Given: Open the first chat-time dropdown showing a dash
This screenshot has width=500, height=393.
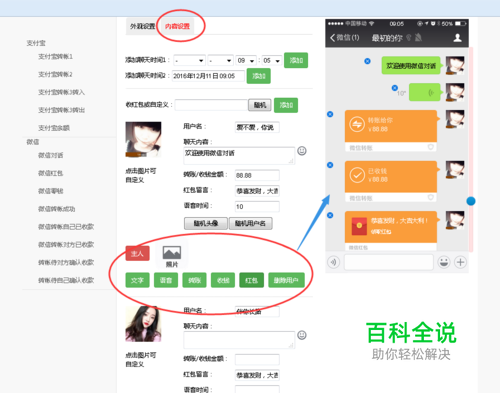Looking at the screenshot, I should [x=189, y=60].
